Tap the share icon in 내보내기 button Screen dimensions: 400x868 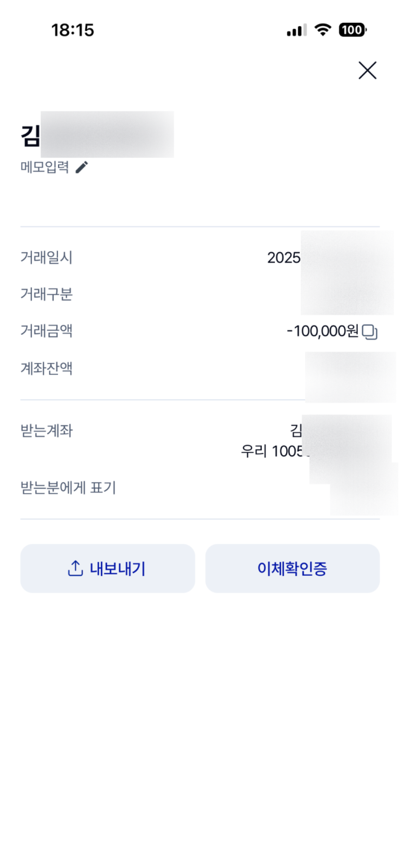[x=75, y=568]
